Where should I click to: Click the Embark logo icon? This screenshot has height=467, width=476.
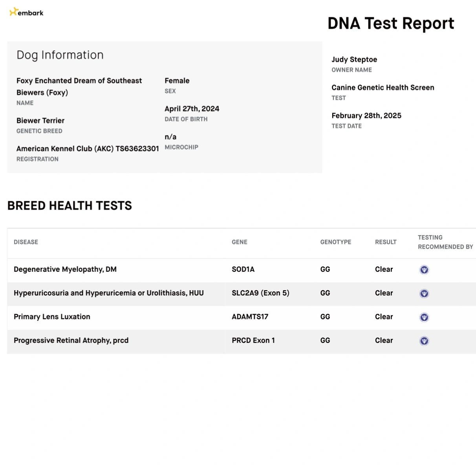pos(14,12)
